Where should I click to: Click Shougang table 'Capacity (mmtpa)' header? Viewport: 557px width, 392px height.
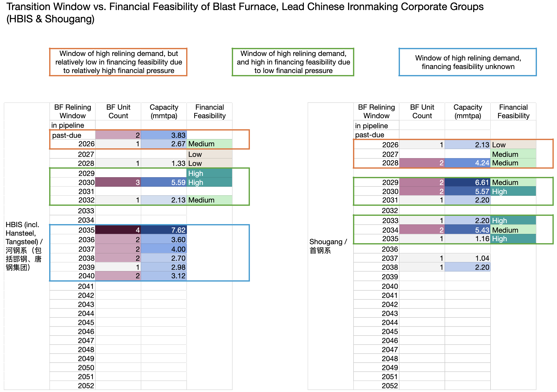[468, 111]
